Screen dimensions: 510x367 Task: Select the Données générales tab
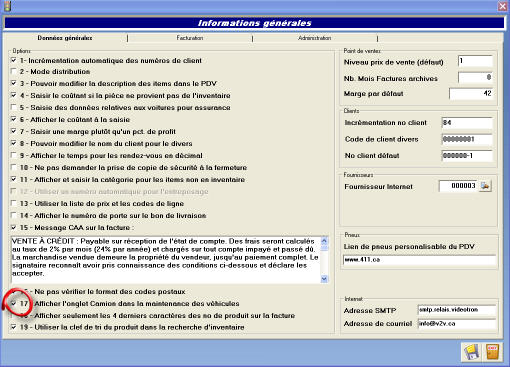tap(65, 38)
